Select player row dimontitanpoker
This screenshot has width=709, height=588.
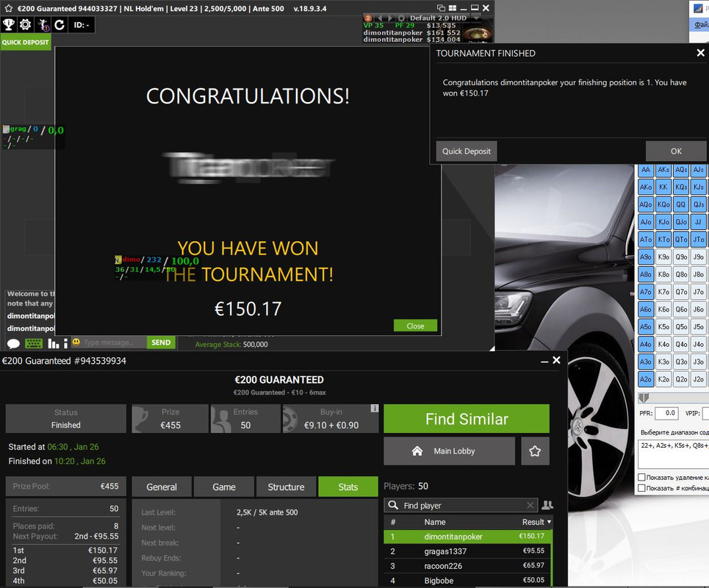pyautogui.click(x=467, y=537)
